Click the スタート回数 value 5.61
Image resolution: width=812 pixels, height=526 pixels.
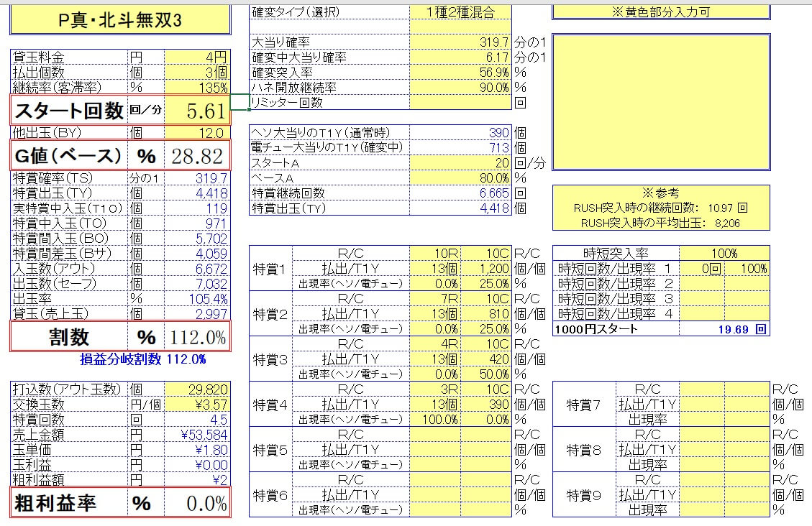[197, 110]
